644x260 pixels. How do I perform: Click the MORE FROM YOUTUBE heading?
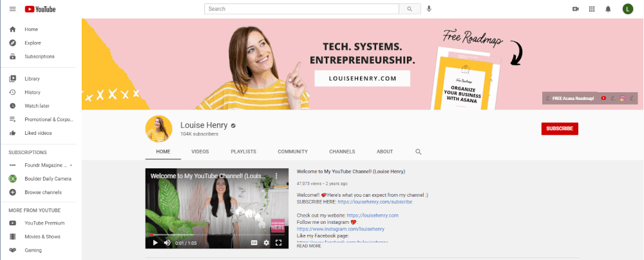[35, 210]
